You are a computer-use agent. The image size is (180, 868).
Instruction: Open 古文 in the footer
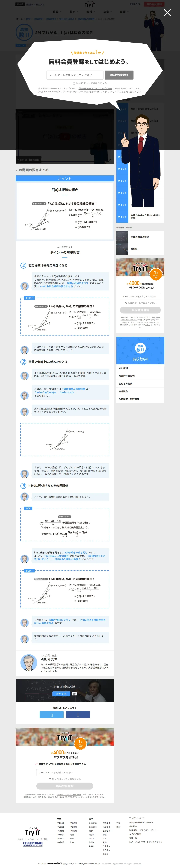[x=118, y=823]
